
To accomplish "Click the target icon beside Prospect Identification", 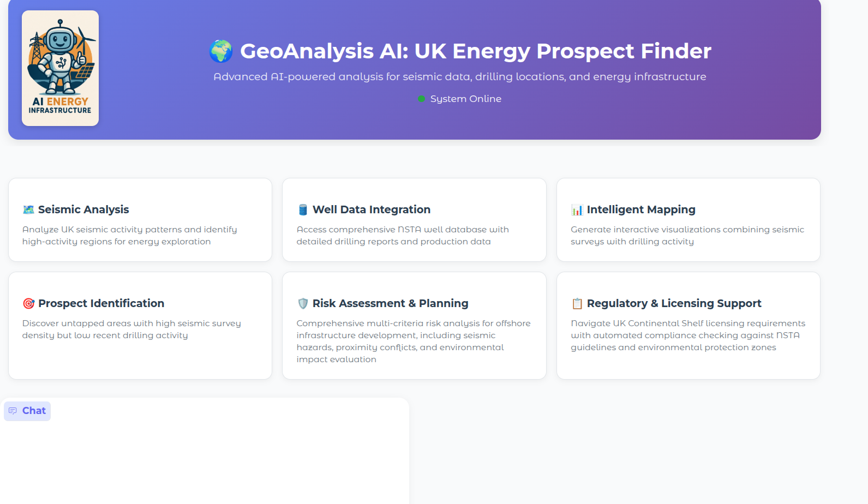I will 28,304.
